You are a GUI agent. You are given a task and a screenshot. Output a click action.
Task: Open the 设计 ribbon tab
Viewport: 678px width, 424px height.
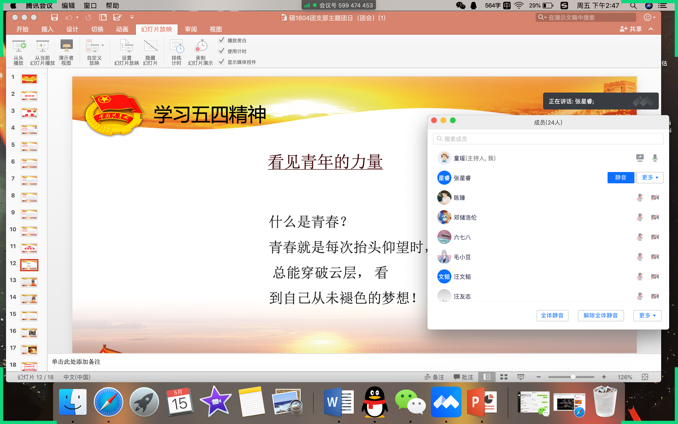pos(72,30)
